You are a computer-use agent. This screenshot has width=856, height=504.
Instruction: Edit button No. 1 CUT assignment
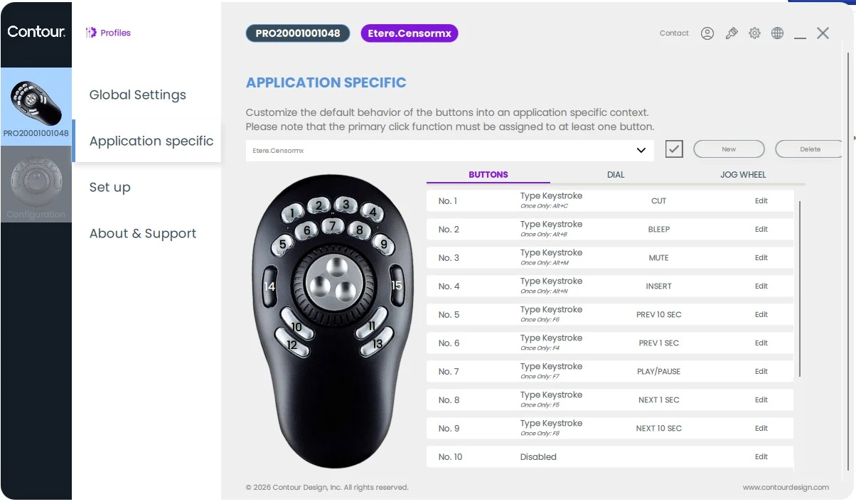(x=761, y=201)
